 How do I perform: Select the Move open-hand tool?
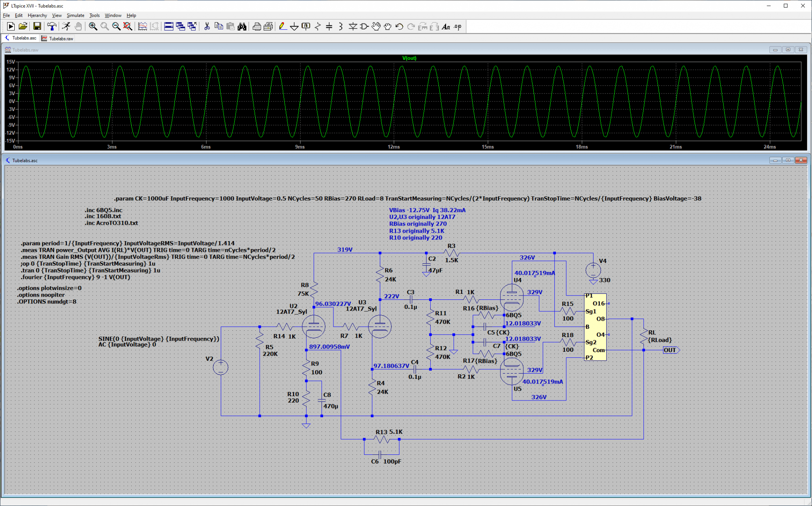click(376, 27)
